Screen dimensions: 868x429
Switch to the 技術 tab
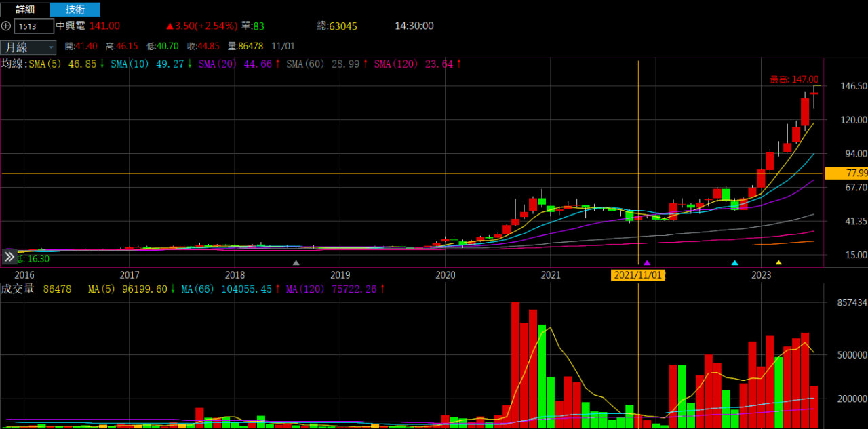point(75,9)
